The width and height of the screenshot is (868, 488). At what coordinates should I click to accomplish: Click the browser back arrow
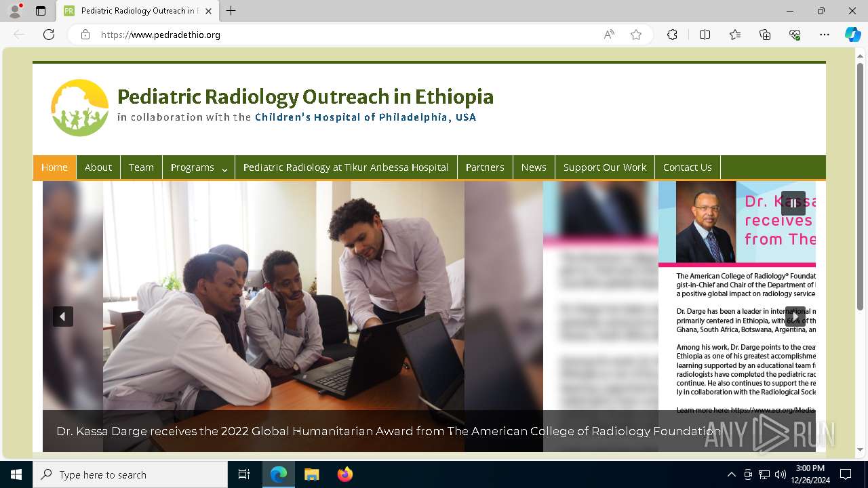(19, 35)
